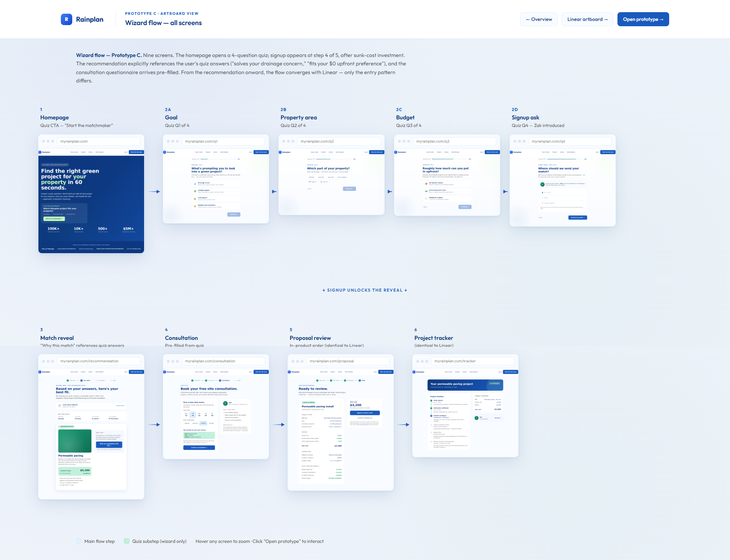The height and width of the screenshot is (560, 730).
Task: Click the myrainplan.com/recommendation address bar
Action: [98, 361]
